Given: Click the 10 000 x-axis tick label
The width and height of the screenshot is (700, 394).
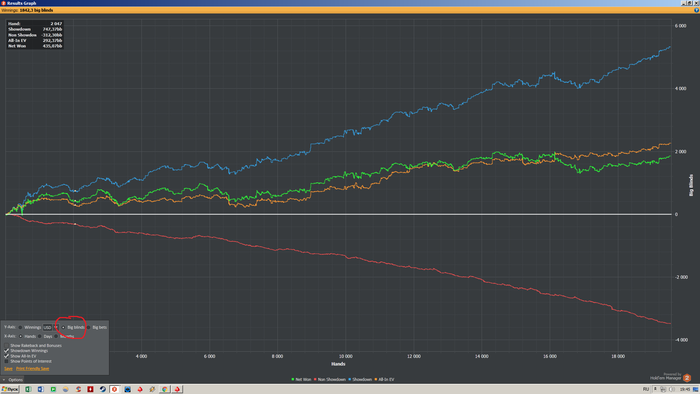Looking at the screenshot, I should click(x=346, y=356).
